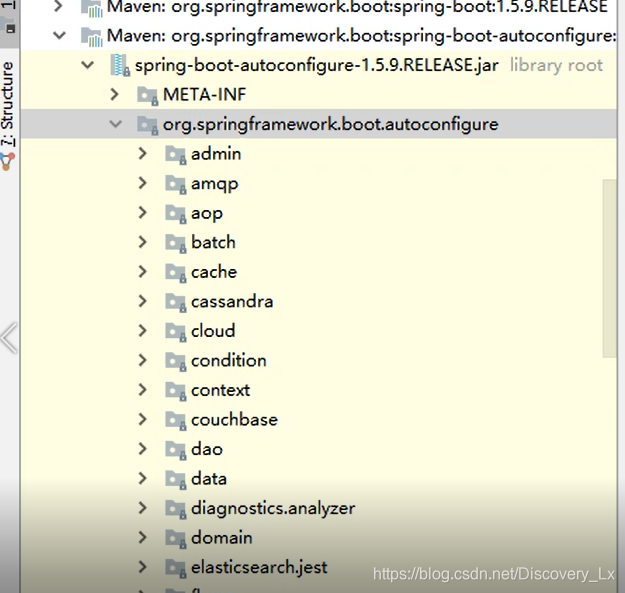The height and width of the screenshot is (593, 625).
Task: Select the elasticsearch.jest tree item label
Action: click(x=259, y=567)
